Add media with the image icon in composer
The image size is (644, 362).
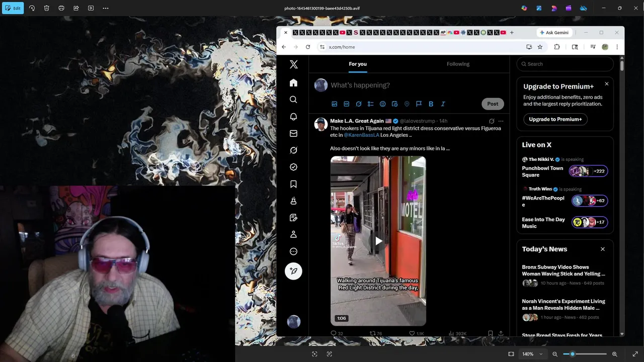pos(334,104)
